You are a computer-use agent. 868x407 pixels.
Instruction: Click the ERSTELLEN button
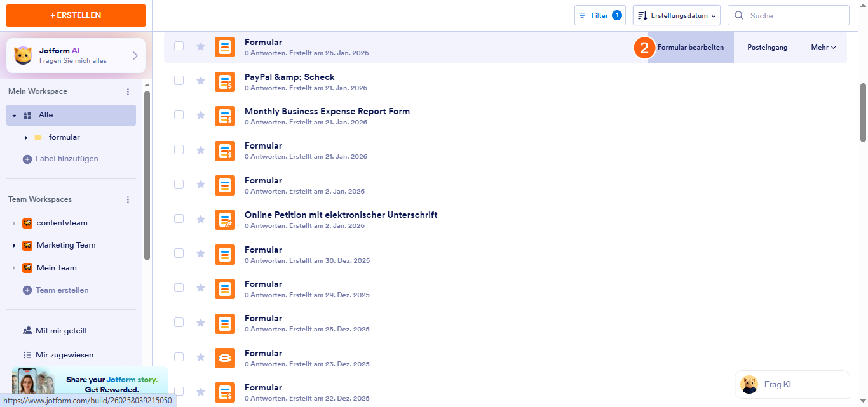click(76, 15)
